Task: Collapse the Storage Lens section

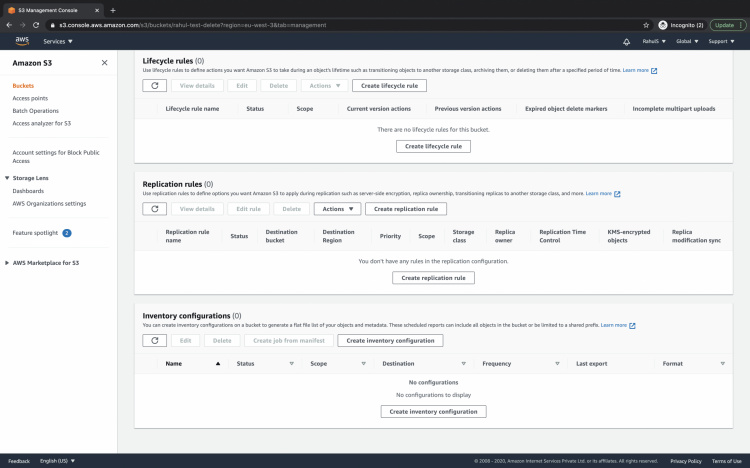Action: pyautogui.click(x=7, y=178)
